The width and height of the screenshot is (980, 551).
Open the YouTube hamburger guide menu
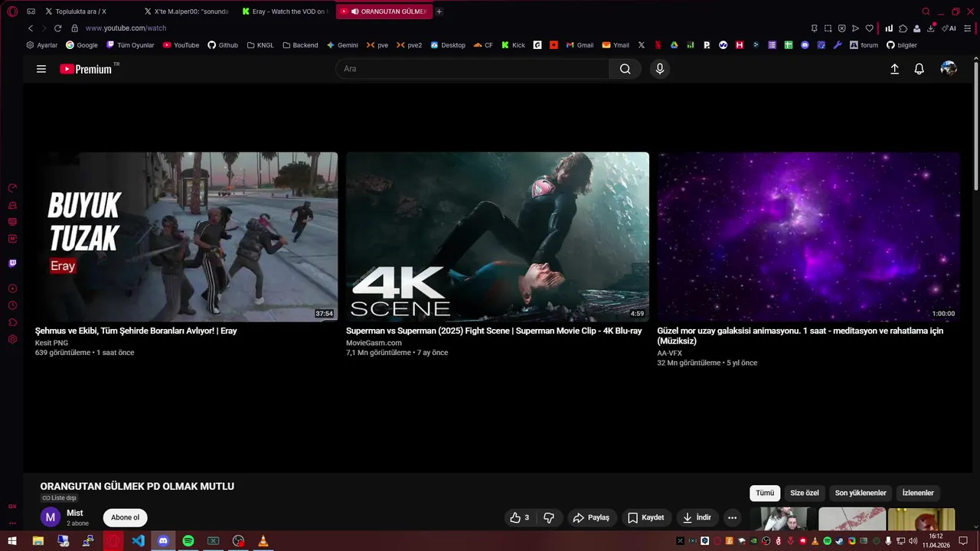pos(41,69)
